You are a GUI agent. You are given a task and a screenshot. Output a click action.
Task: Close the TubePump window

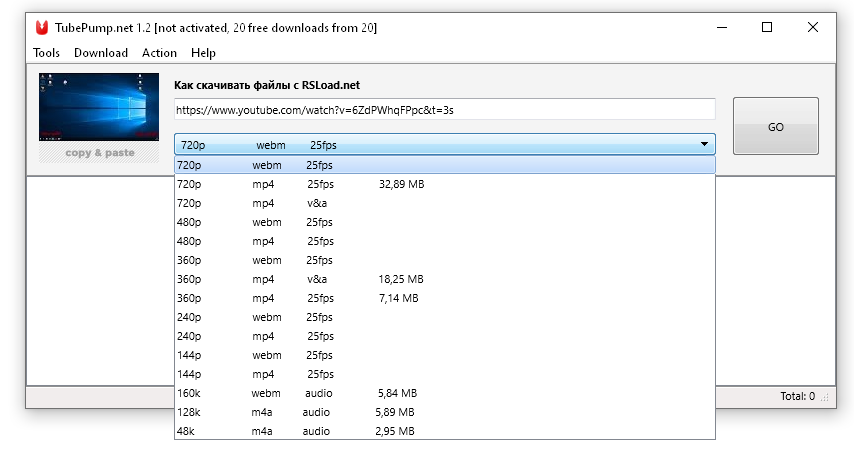tap(813, 27)
